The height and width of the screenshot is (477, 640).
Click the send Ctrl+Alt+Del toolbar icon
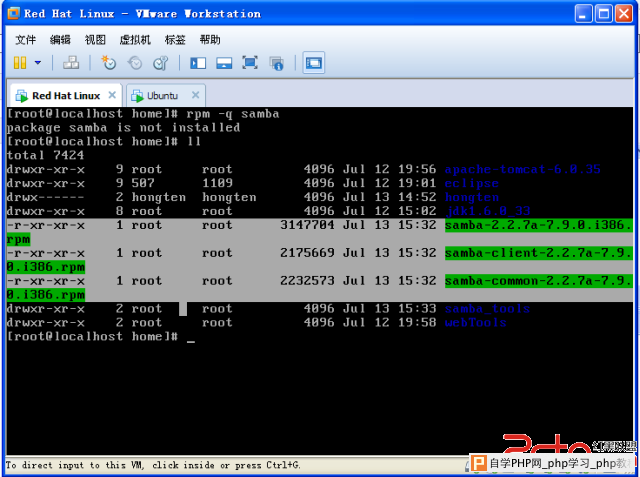(71, 63)
